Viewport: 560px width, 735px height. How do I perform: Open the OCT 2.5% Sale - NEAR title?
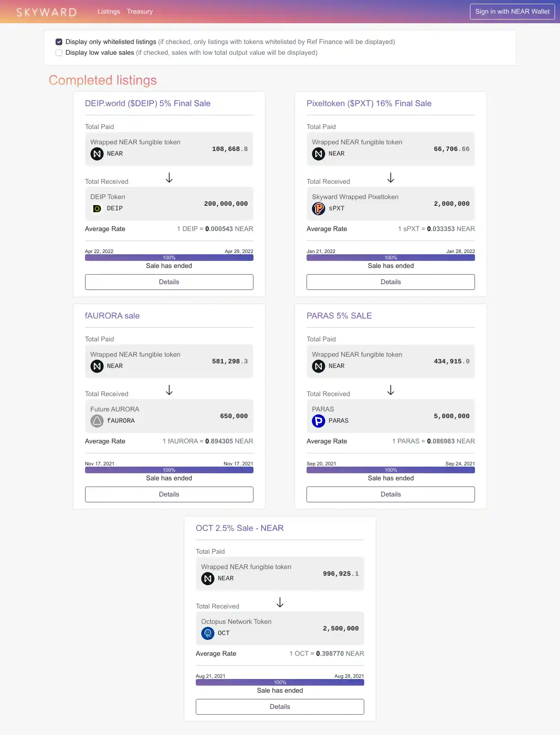click(240, 528)
